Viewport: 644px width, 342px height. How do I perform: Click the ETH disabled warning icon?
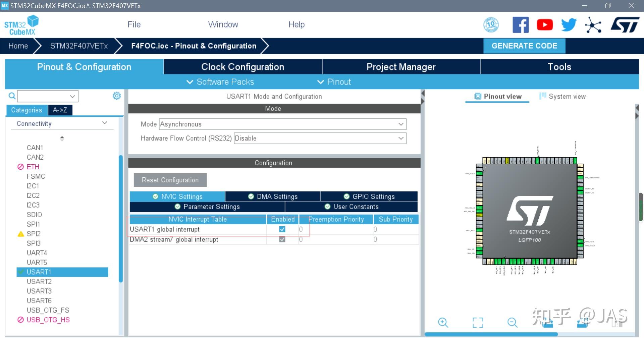click(20, 167)
